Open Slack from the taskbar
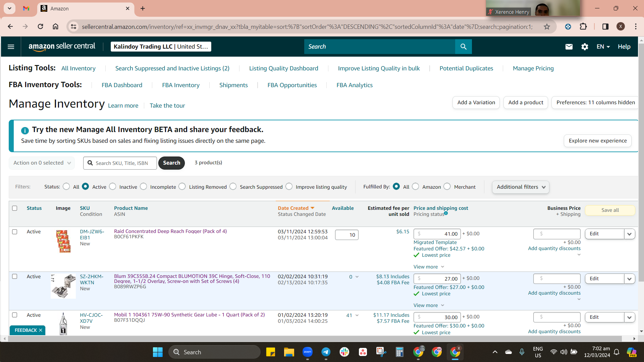Viewport: 644px width, 362px height. 344,352
